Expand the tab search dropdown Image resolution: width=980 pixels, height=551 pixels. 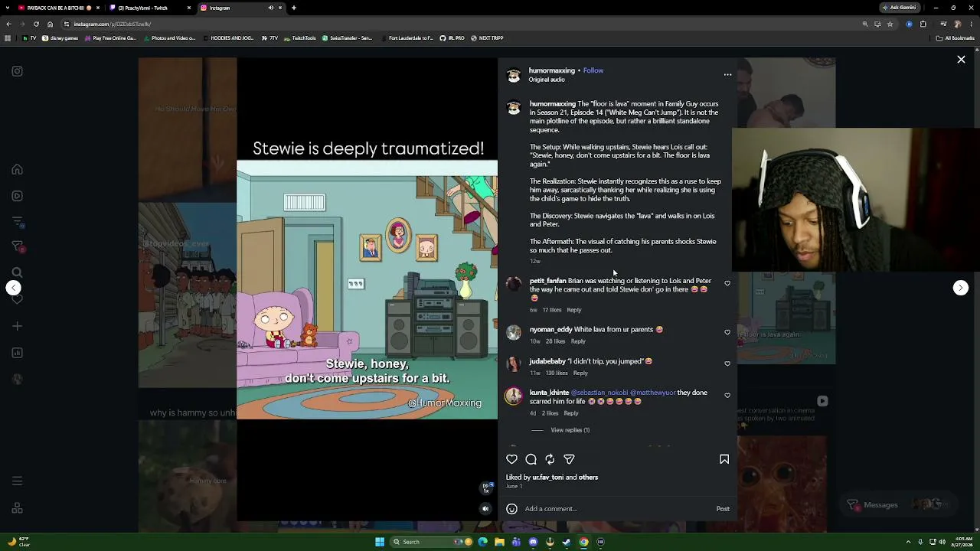[x=8, y=8]
